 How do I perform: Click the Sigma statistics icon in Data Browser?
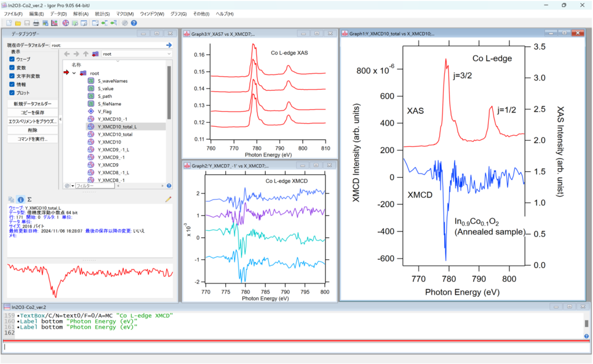tap(28, 200)
